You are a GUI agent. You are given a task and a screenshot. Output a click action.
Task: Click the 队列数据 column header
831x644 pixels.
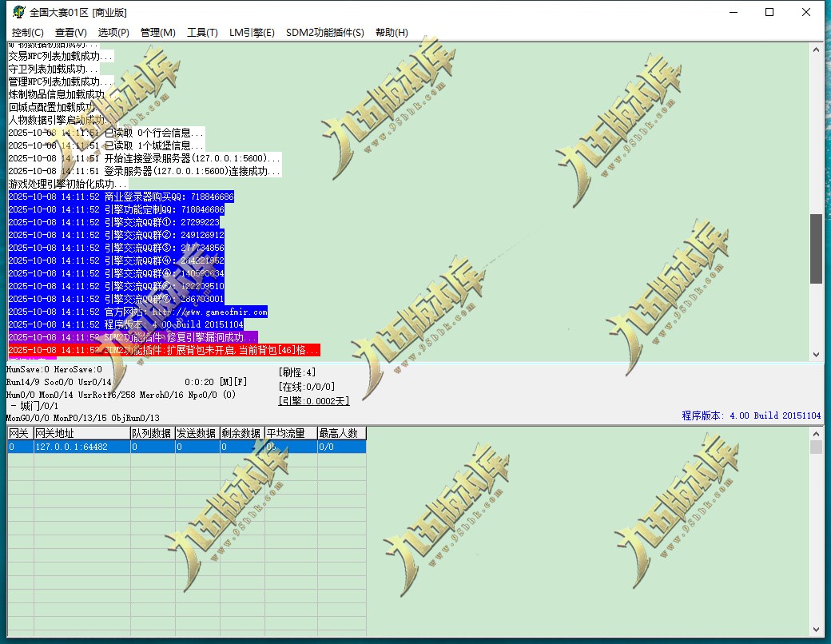(x=153, y=433)
